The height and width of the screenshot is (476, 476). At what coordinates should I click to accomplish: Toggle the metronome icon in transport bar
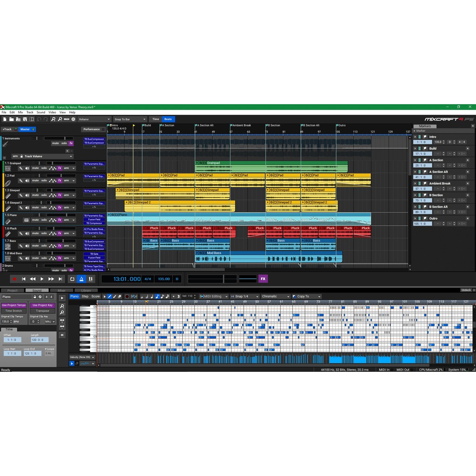point(81,279)
